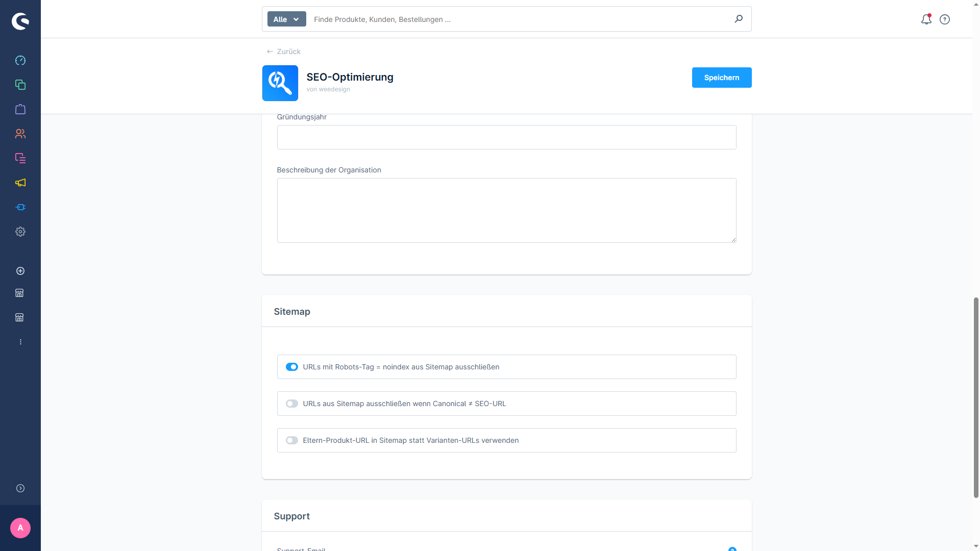Screen dimensions: 980x551
Task: Open Orders using the purple bag icon
Action: pyautogui.click(x=20, y=109)
